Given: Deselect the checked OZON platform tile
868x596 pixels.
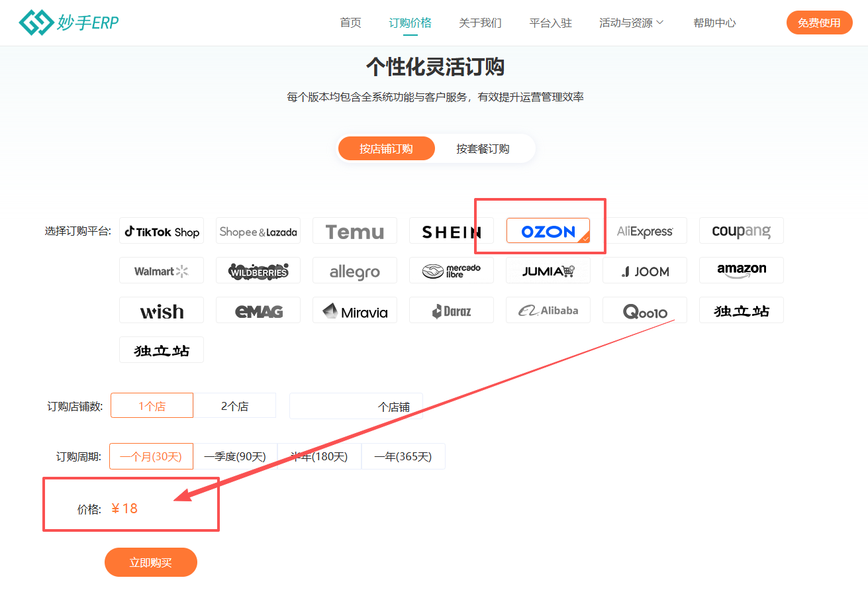Looking at the screenshot, I should click(548, 231).
